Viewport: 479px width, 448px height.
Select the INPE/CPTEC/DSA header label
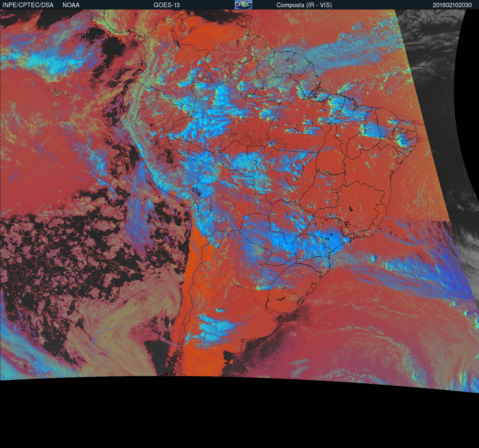[28, 5]
